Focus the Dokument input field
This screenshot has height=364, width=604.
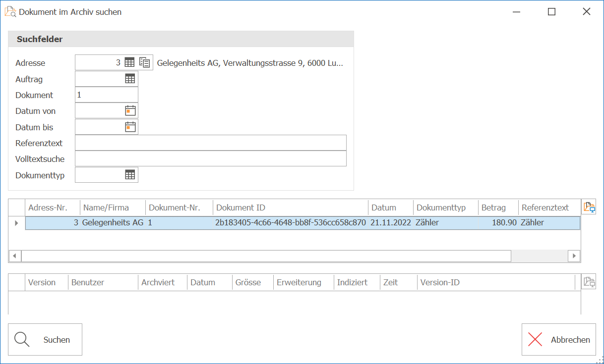[107, 95]
